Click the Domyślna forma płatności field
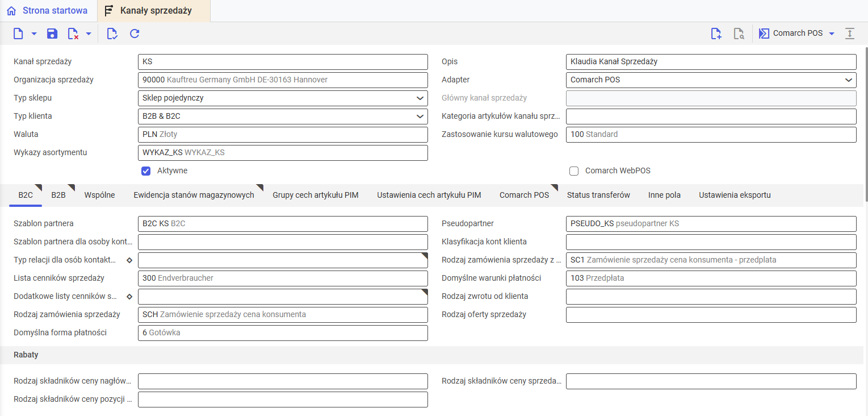This screenshot has width=868, height=416. pos(283,332)
